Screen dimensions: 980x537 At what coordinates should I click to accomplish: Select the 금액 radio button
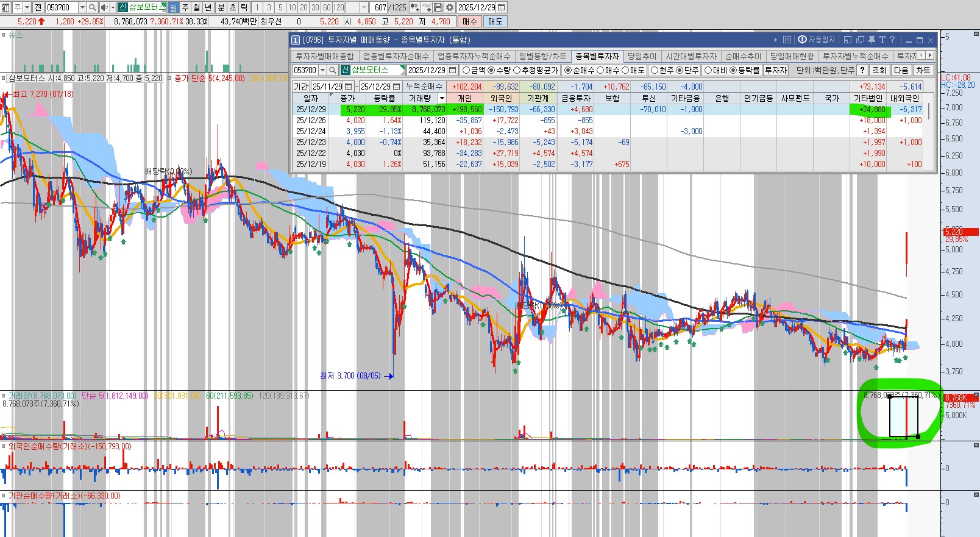tap(466, 70)
